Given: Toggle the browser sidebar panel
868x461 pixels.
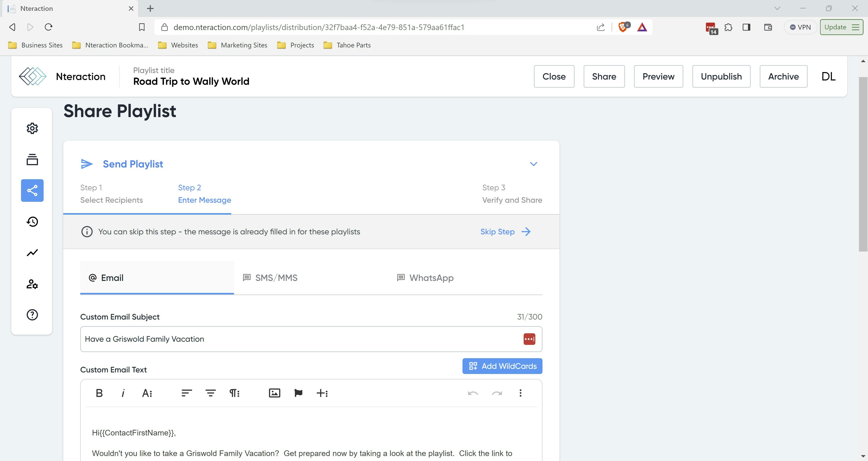Looking at the screenshot, I should click(x=746, y=27).
